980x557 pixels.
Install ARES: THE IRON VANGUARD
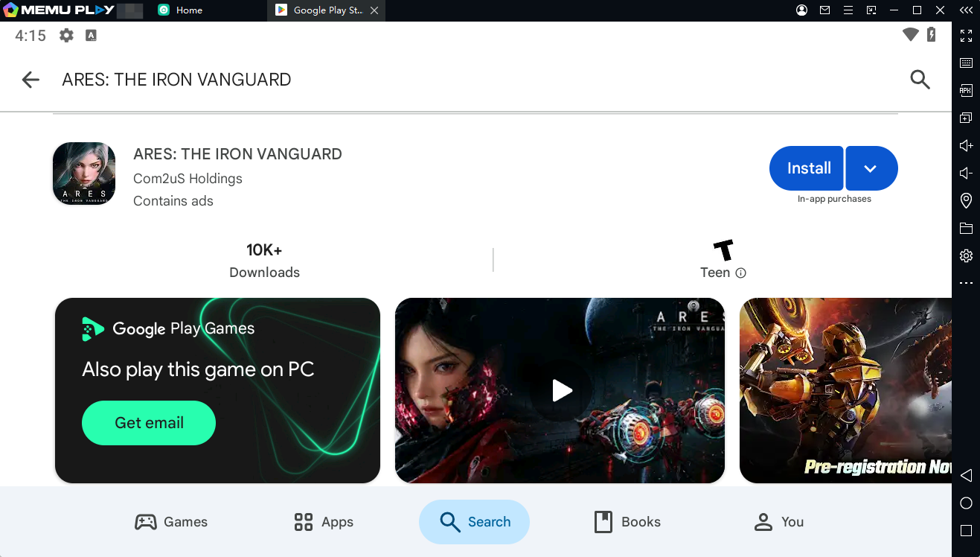[x=807, y=168]
